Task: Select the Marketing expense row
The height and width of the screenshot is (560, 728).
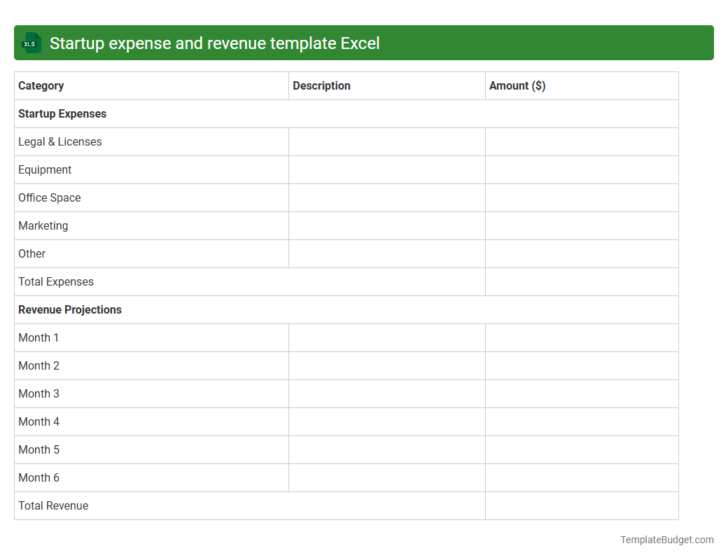Action: point(43,225)
